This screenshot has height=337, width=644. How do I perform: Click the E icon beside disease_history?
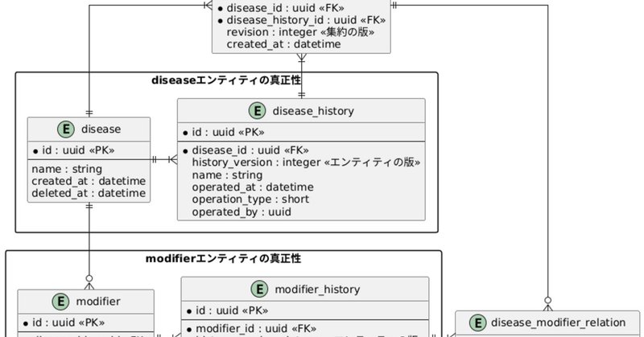257,111
